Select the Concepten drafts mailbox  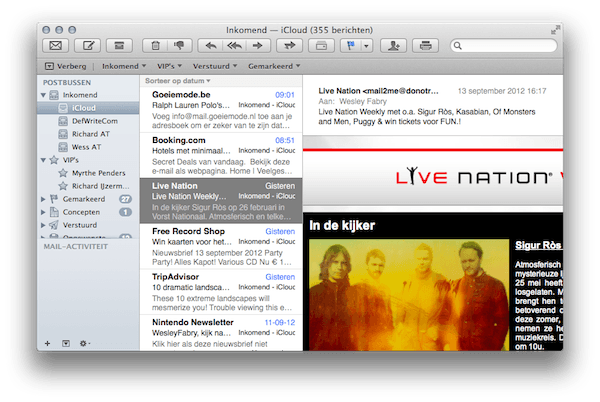point(88,212)
